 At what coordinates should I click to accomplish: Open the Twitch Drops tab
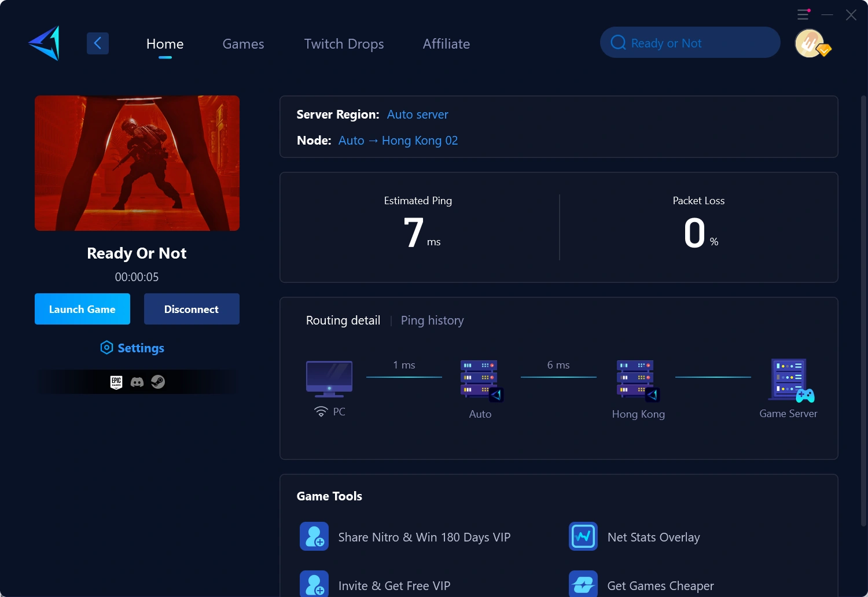(x=344, y=44)
